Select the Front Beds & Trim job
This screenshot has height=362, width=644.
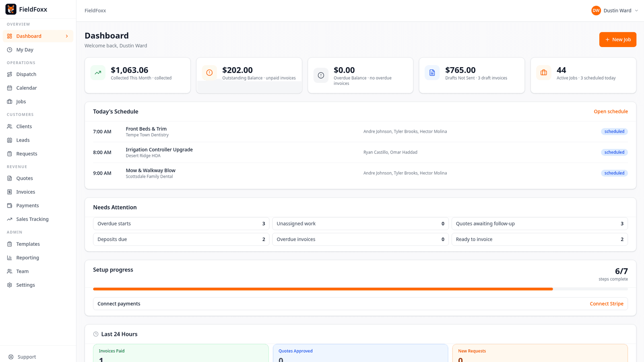tap(360, 132)
